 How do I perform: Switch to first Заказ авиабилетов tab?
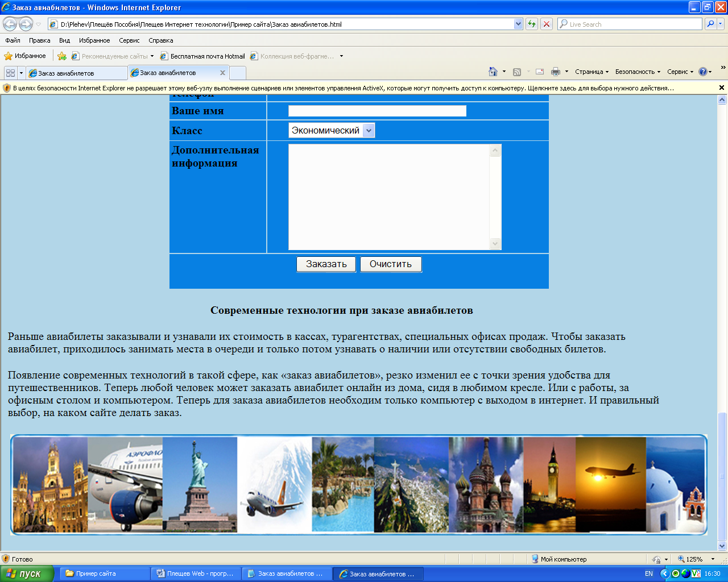pyautogui.click(x=77, y=73)
